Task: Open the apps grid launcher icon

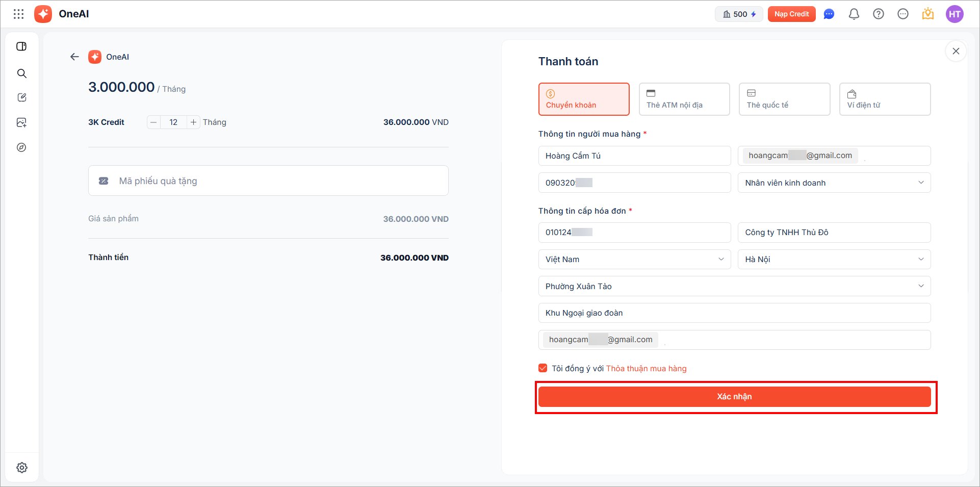Action: tap(19, 14)
